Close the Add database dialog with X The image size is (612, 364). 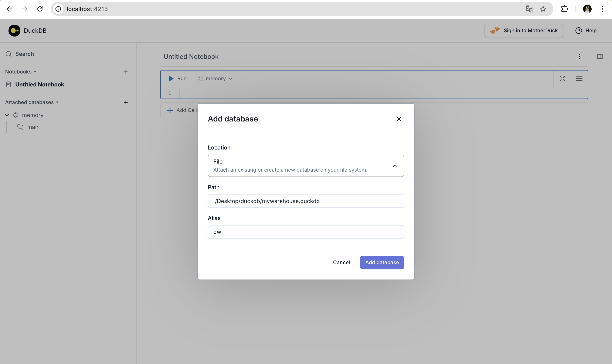pyautogui.click(x=399, y=119)
